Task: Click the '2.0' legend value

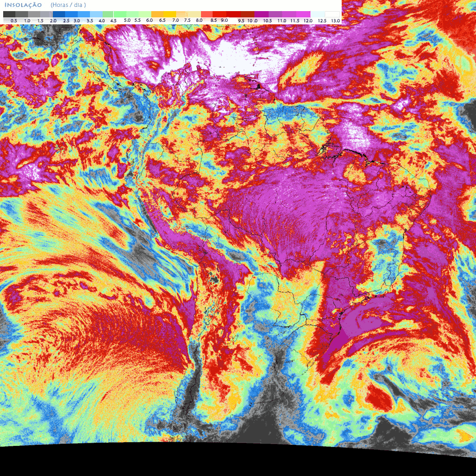Action: point(53,21)
